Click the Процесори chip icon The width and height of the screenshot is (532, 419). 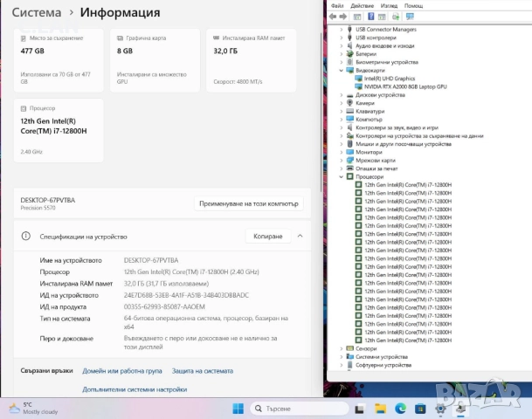349,176
